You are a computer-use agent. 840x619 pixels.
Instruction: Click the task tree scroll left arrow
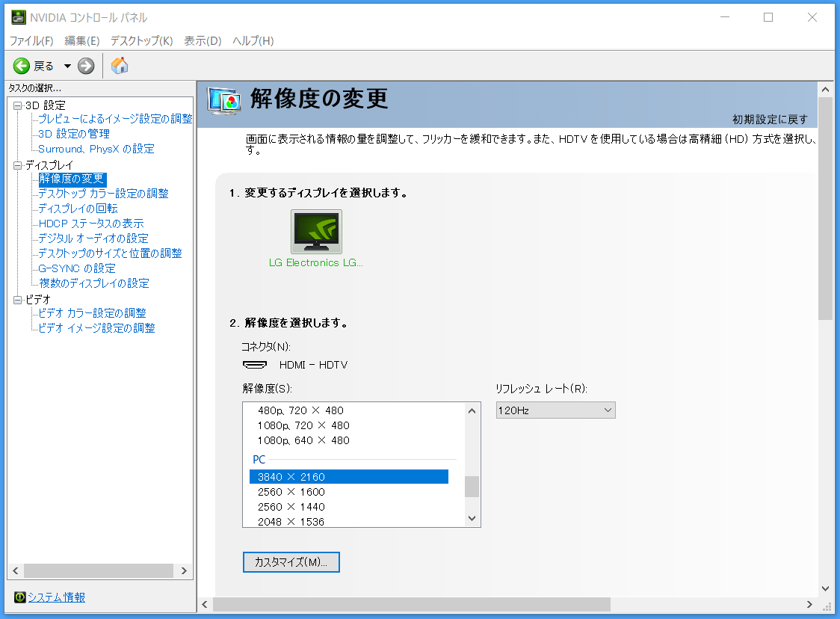pos(16,570)
